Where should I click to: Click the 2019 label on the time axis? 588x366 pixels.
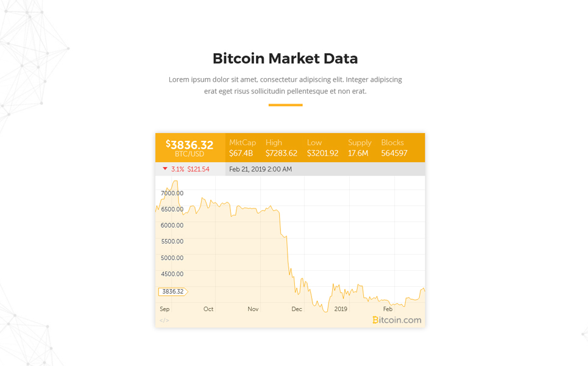[341, 309]
